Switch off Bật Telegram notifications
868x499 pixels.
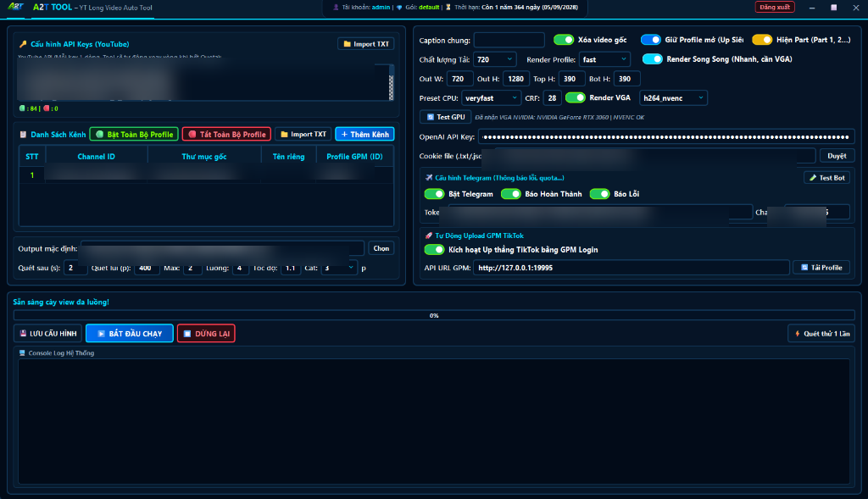[434, 194]
